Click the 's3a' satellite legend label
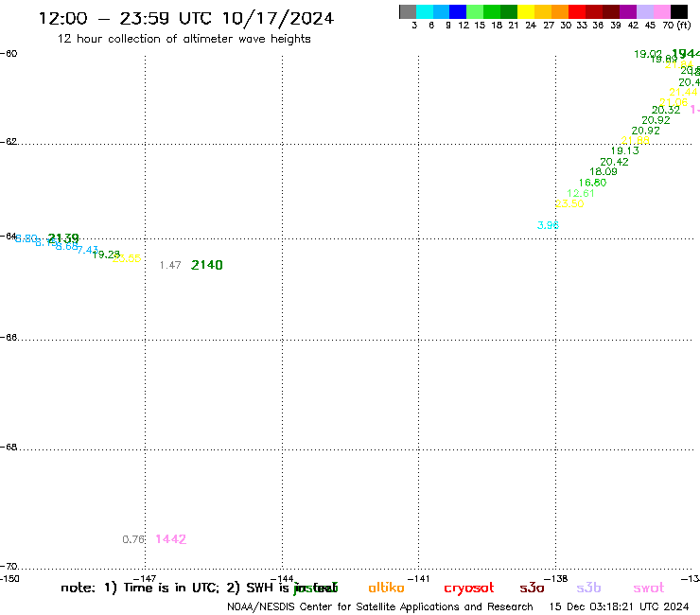 [x=532, y=588]
